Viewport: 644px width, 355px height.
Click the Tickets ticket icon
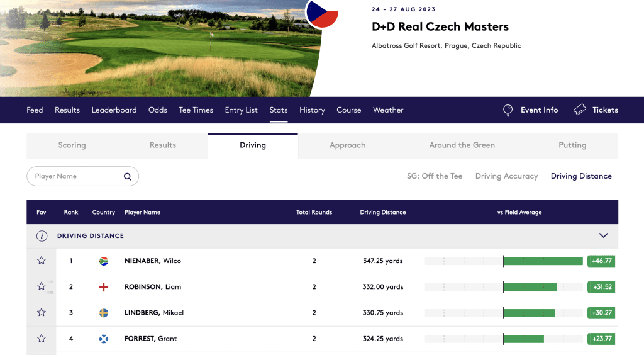(580, 110)
